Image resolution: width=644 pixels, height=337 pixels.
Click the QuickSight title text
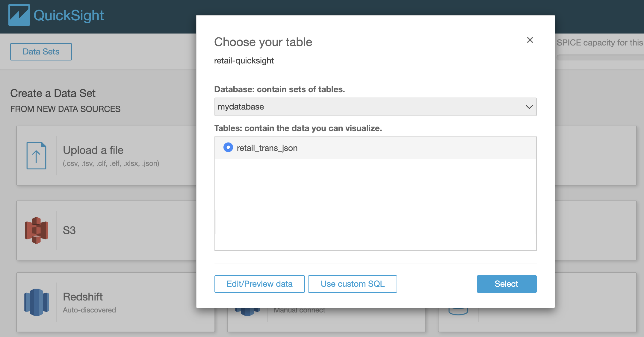tap(69, 16)
